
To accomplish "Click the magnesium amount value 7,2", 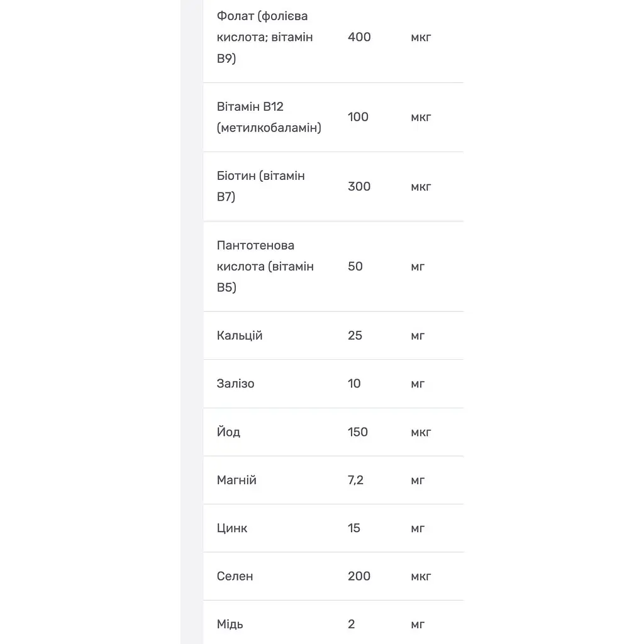I will pos(355,480).
